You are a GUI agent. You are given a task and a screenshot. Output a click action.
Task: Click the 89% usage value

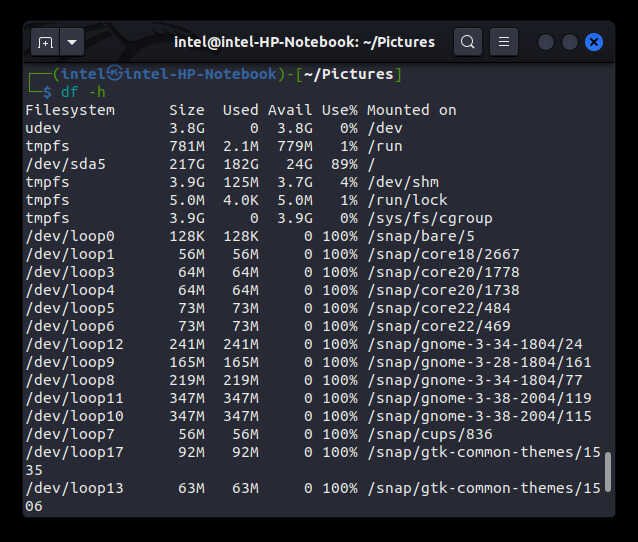344,164
